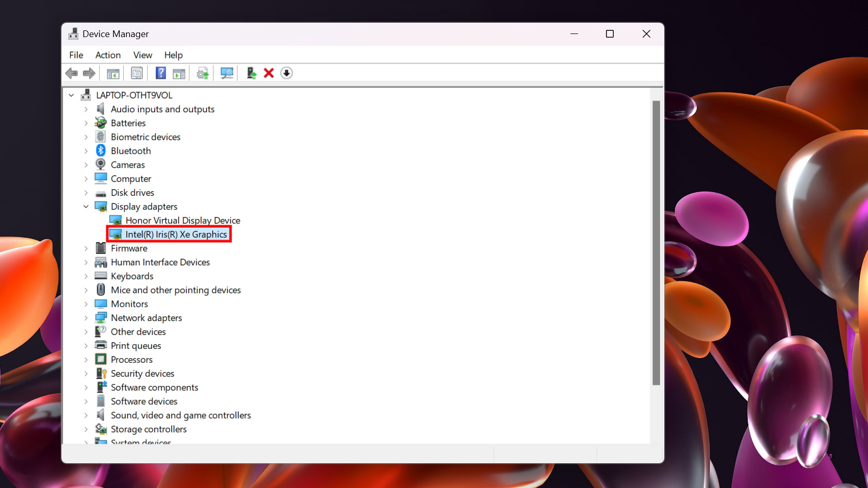
Task: Select the Network adapters label
Action: tap(146, 318)
